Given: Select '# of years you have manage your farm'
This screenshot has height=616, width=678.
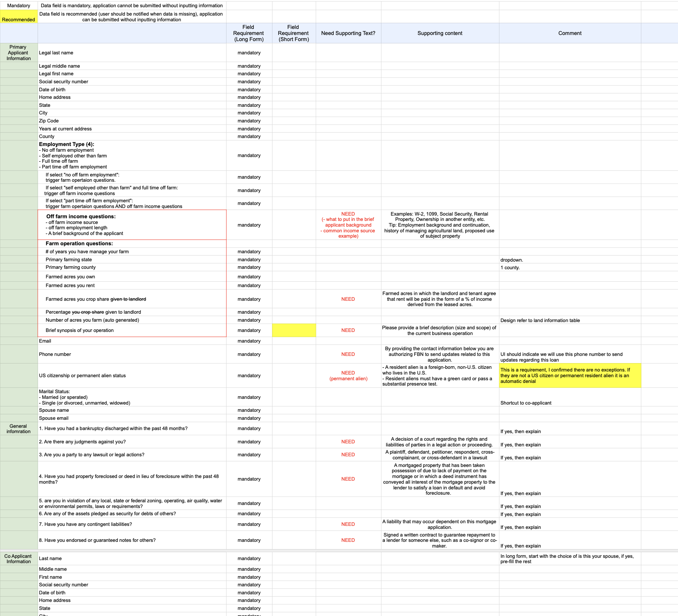Looking at the screenshot, I should 132,252.
